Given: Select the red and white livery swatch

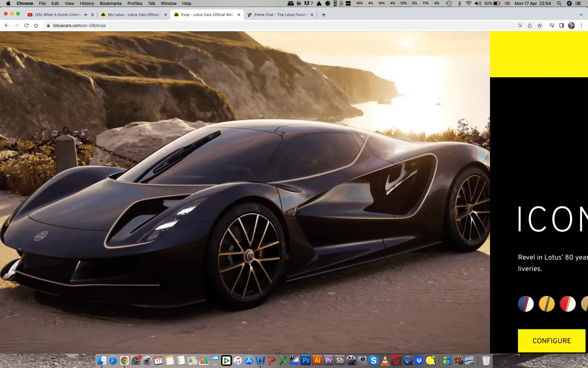Looking at the screenshot, I should (x=567, y=304).
